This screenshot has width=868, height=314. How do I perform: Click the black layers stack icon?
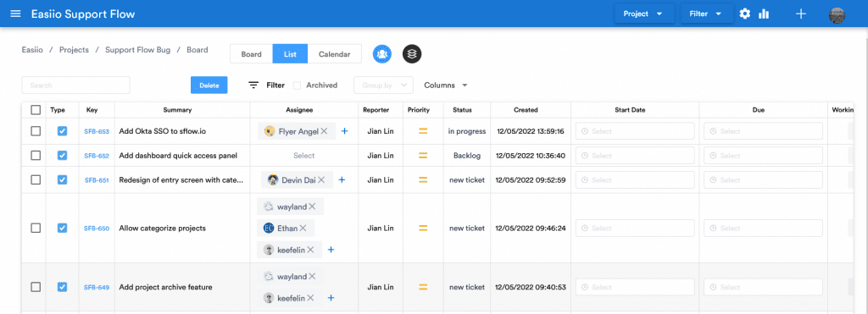(x=412, y=54)
